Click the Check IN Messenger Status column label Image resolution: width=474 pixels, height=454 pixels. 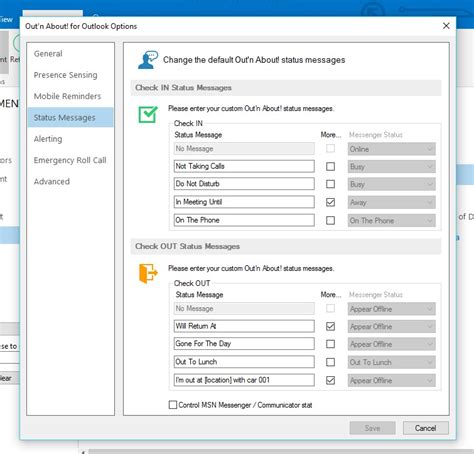(x=376, y=135)
